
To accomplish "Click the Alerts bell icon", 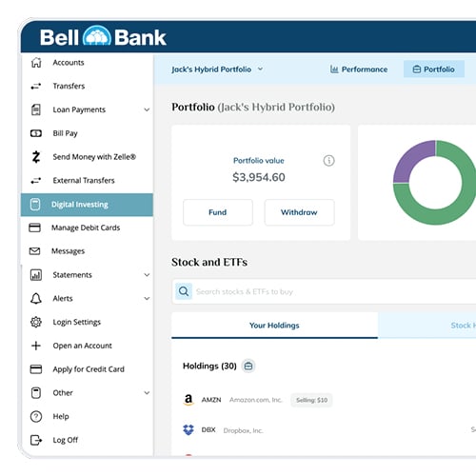I will click(x=36, y=298).
